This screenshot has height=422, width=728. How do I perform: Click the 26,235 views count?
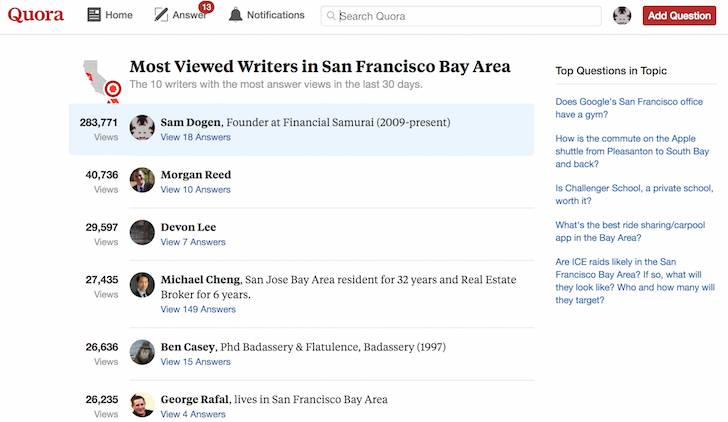(x=102, y=400)
